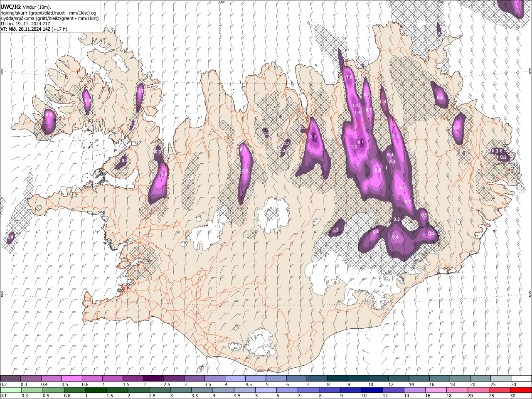Select upper legend swatch between 1 and 1.5
Screen dimensions: 532x399
click(113, 378)
